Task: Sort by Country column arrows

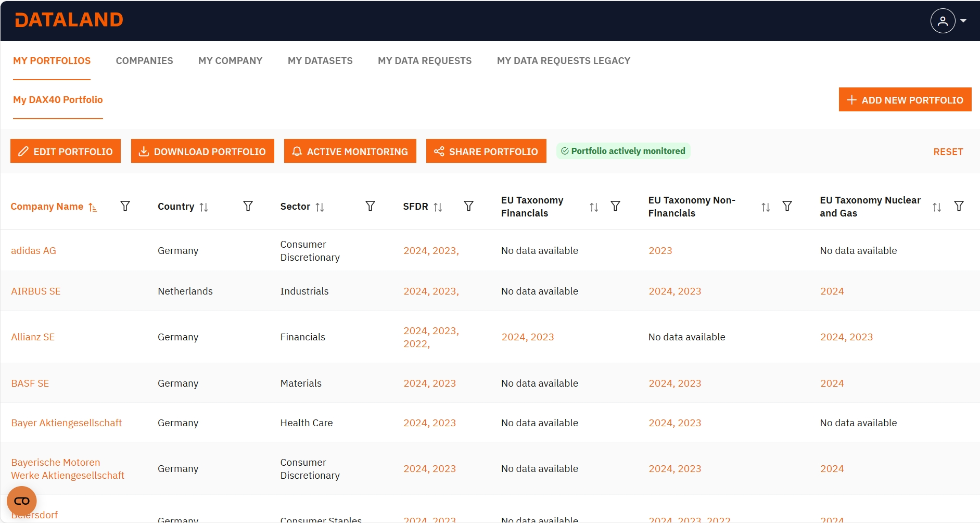Action: [203, 207]
